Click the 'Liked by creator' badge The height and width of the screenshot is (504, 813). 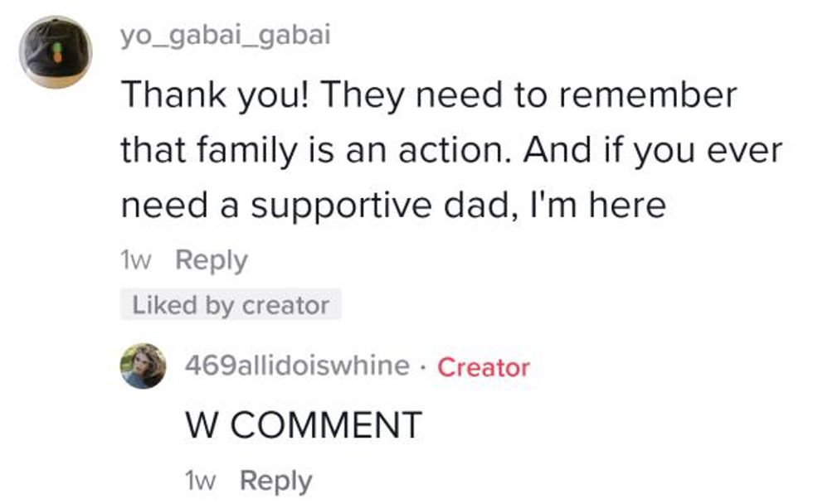(x=230, y=305)
